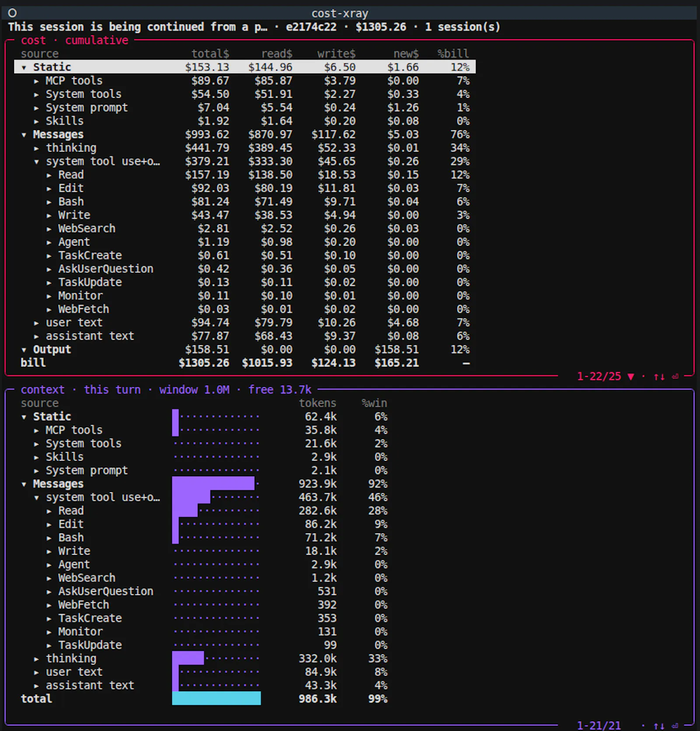Click the 'new$' column header
The height and width of the screenshot is (731, 700).
pos(406,54)
